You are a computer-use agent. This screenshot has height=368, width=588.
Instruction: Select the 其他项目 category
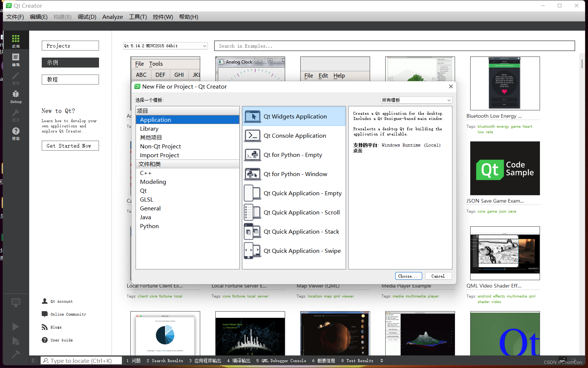coord(188,137)
